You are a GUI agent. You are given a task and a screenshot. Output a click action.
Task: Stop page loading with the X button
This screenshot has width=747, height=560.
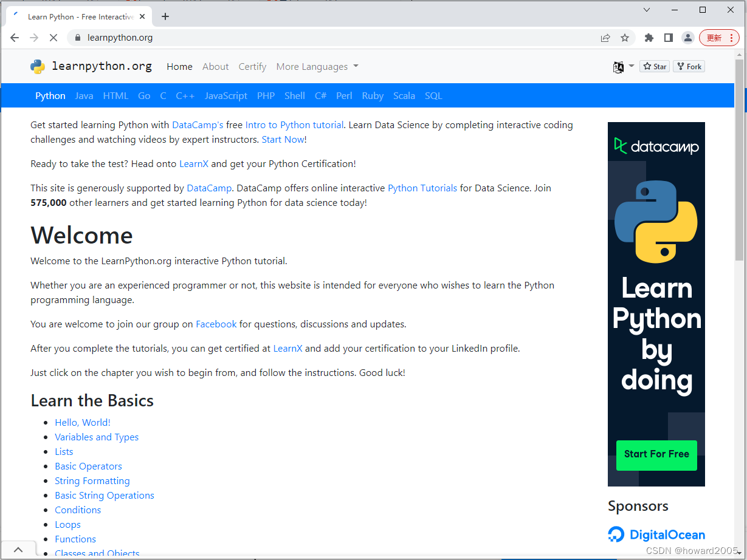53,38
